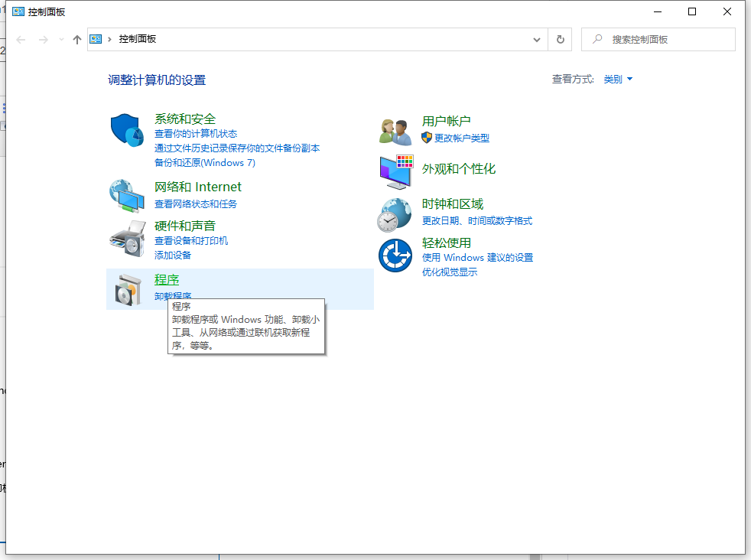This screenshot has width=751, height=560.
Task: Open the Appearance and Personalization monitor icon
Action: pyautogui.click(x=395, y=171)
